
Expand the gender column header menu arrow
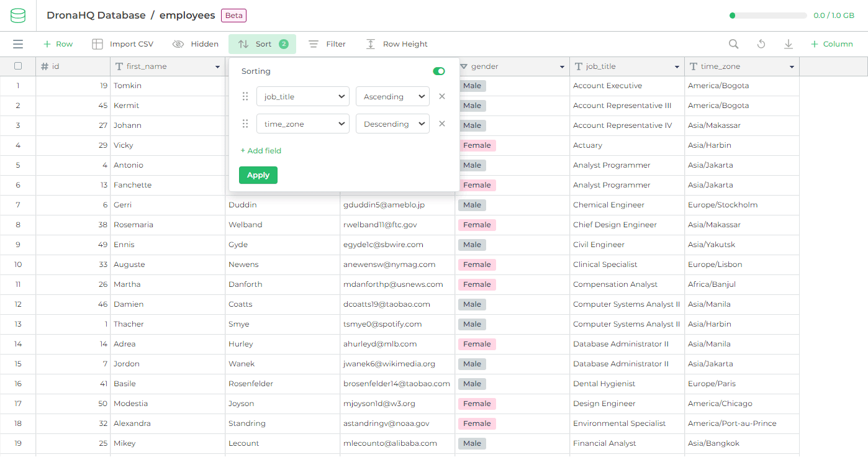tap(562, 67)
